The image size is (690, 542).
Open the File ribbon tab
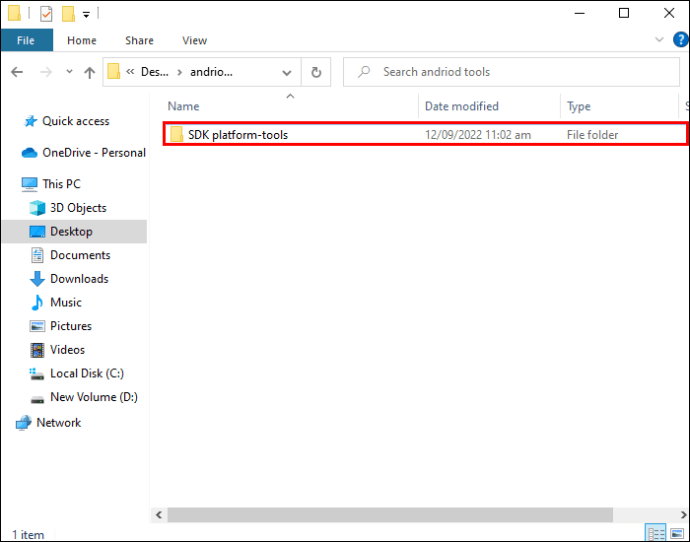[26, 40]
